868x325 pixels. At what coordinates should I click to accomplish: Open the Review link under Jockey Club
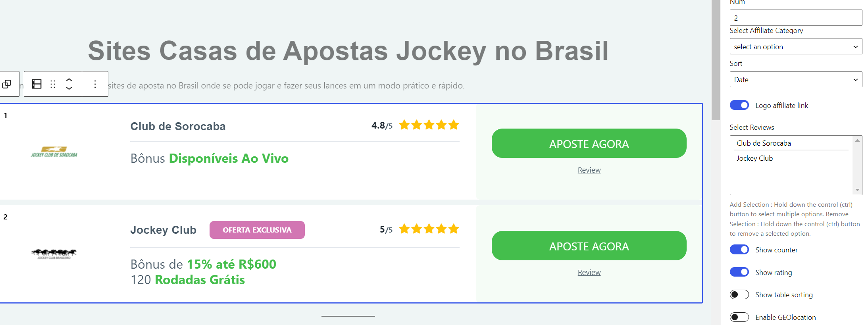(589, 273)
